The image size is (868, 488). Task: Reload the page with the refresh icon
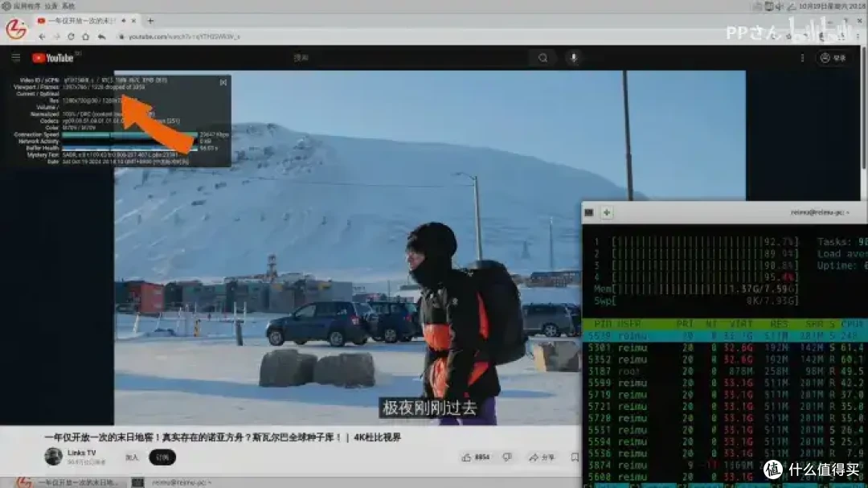tap(71, 36)
